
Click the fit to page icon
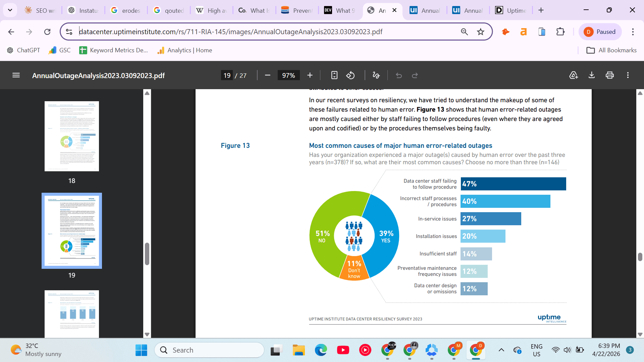coord(334,75)
